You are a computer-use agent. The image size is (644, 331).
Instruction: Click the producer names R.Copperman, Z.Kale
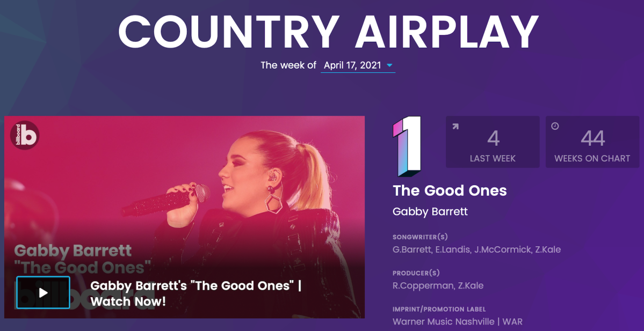click(x=438, y=285)
